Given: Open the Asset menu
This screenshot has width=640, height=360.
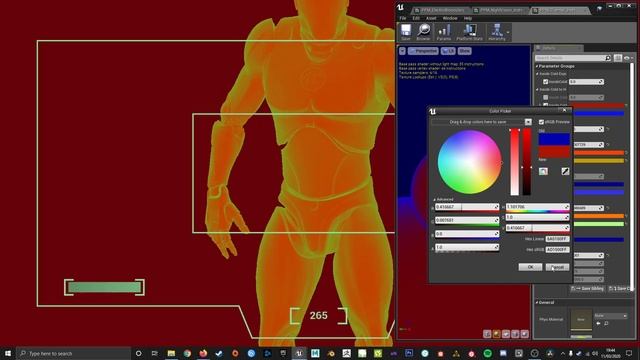Looking at the screenshot, I should point(431,18).
